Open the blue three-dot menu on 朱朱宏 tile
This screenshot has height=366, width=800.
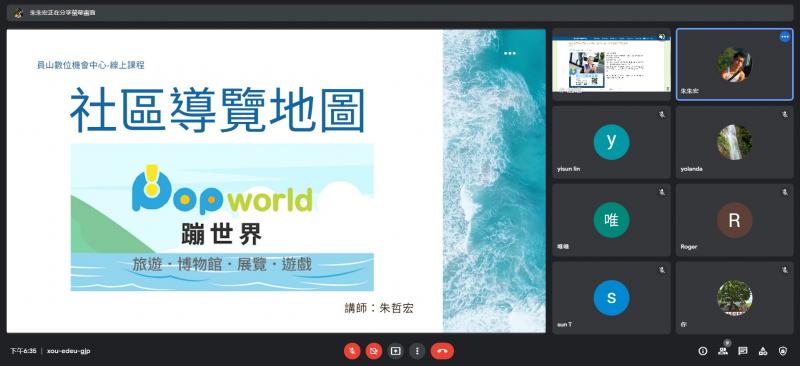785,37
